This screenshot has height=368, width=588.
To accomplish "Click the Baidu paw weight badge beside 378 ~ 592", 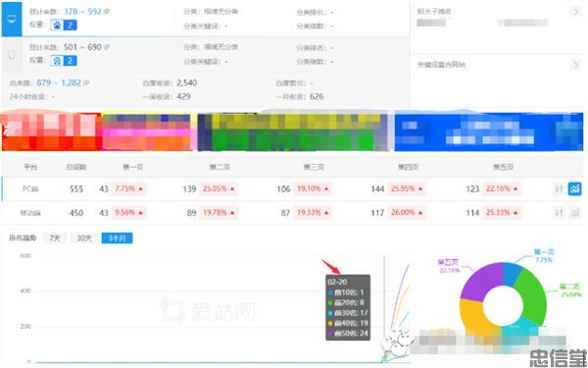I will click(64, 26).
